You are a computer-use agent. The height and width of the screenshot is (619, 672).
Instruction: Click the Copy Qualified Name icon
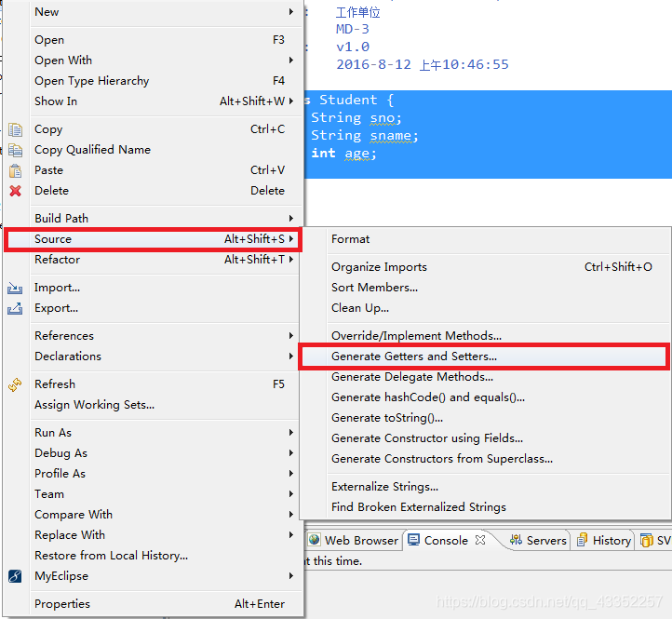15,150
